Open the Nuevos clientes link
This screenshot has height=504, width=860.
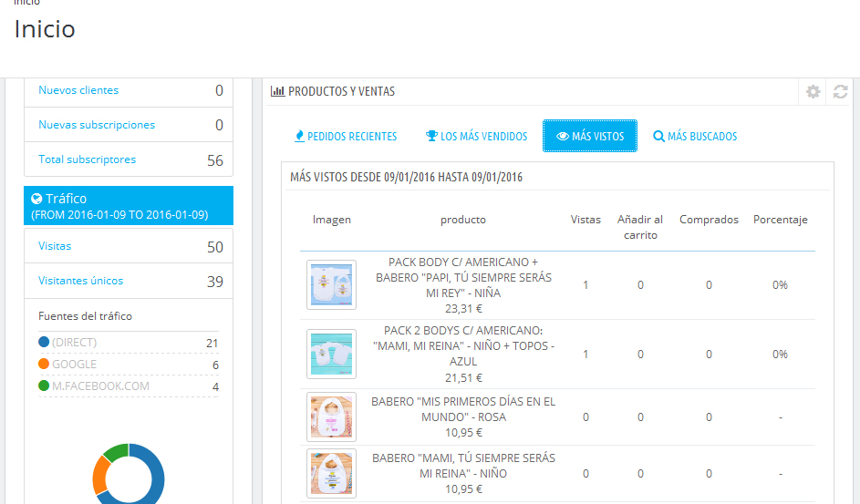(78, 90)
